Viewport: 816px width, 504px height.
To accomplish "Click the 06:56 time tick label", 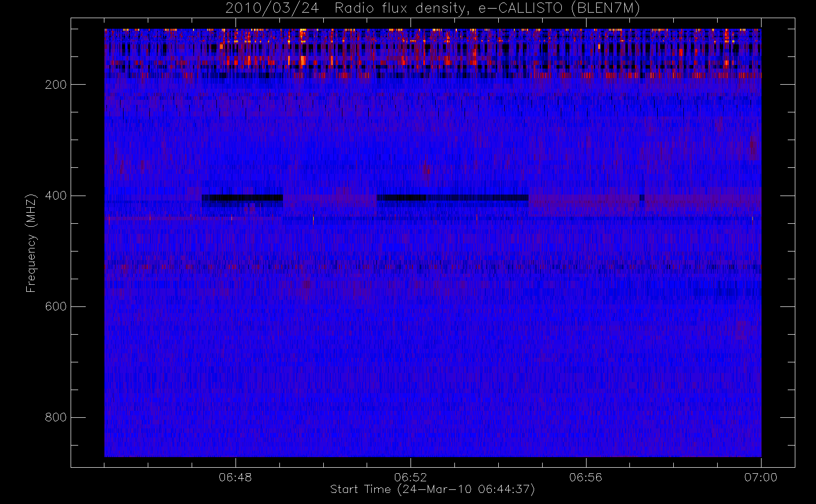I will point(586,477).
